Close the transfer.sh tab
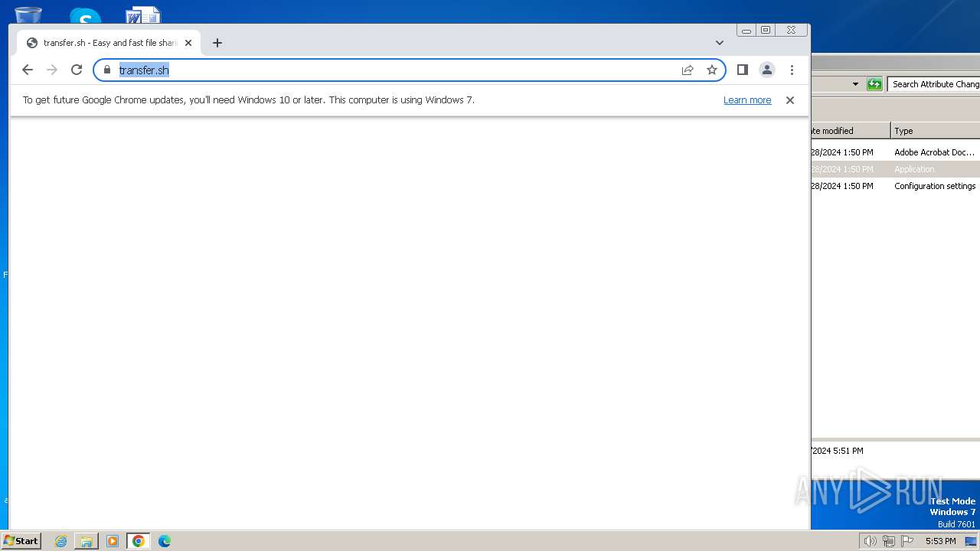 (x=188, y=43)
